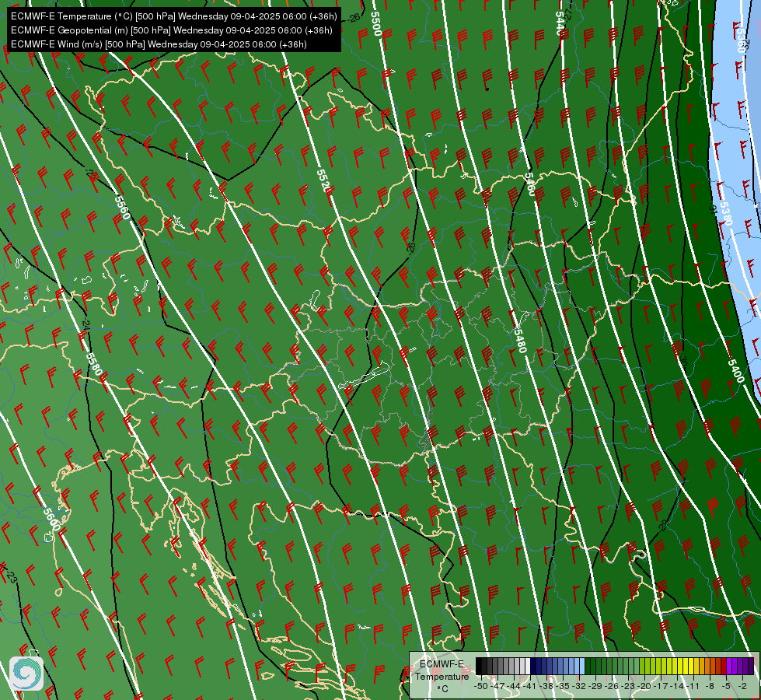Click the -17 legend scale value
This screenshot has height=700, width=761.
[x=661, y=686]
